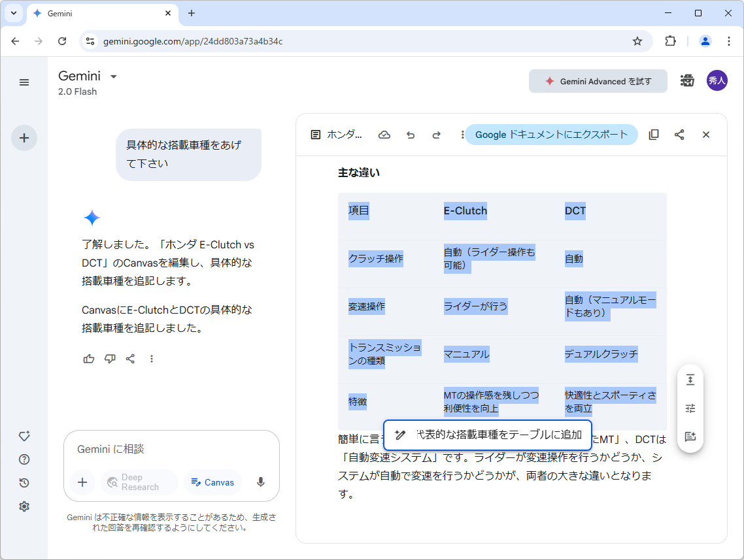Give the response a thumbs down
744x560 pixels.
[110, 358]
